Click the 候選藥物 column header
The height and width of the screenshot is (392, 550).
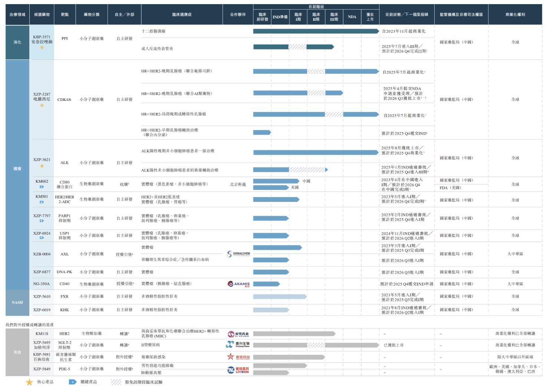tap(42, 14)
